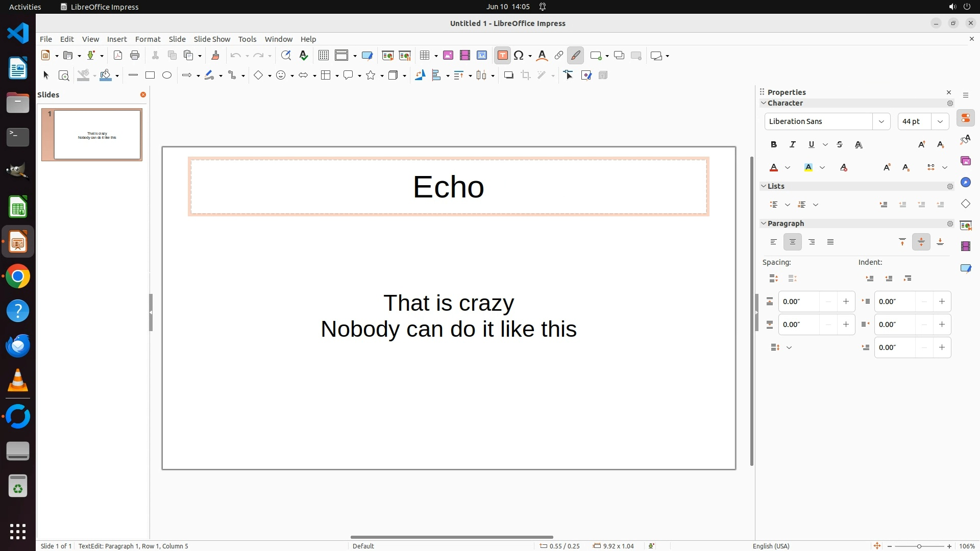
Task: Select the Ellipse drawing tool
Action: pyautogui.click(x=167, y=76)
